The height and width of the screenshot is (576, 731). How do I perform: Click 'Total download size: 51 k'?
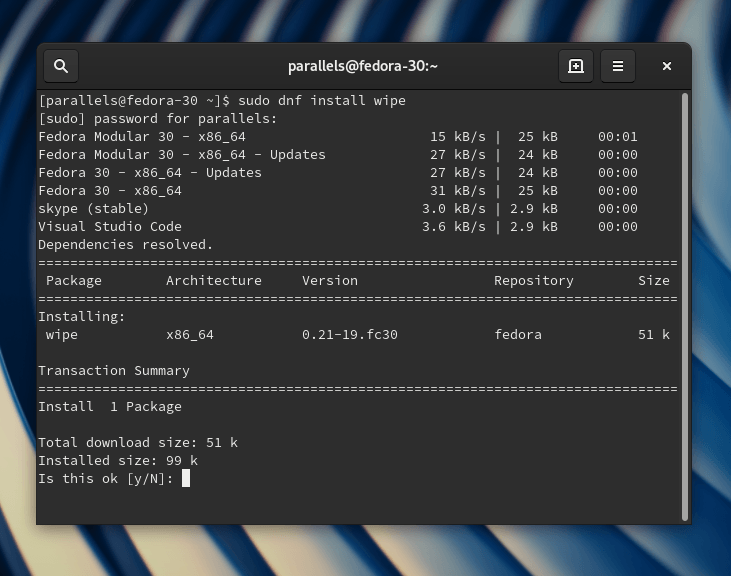click(138, 443)
